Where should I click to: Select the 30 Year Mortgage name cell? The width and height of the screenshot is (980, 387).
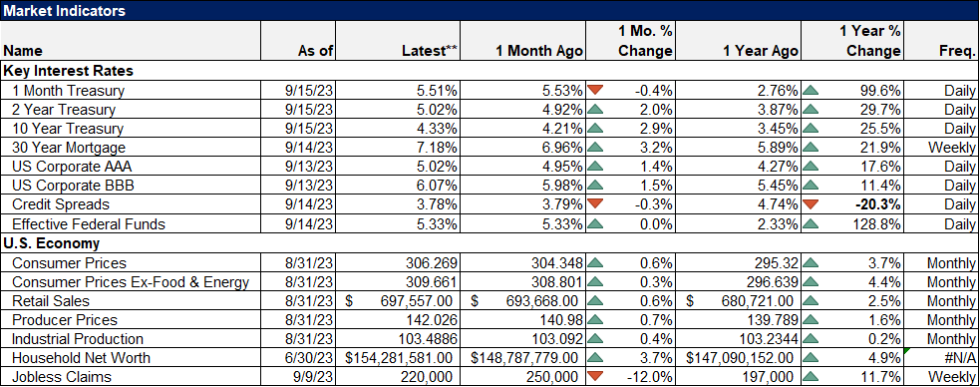point(130,148)
